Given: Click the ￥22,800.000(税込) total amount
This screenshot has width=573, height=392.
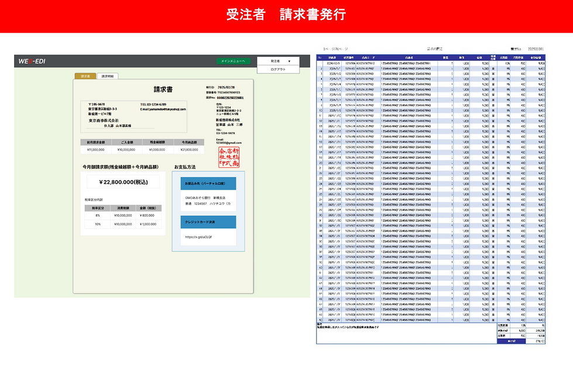Looking at the screenshot, I should 123,182.
